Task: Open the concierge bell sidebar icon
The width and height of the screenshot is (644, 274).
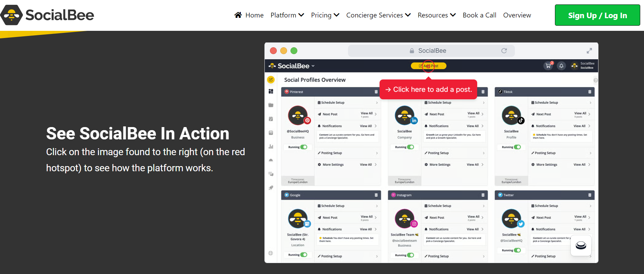Action: [271, 160]
